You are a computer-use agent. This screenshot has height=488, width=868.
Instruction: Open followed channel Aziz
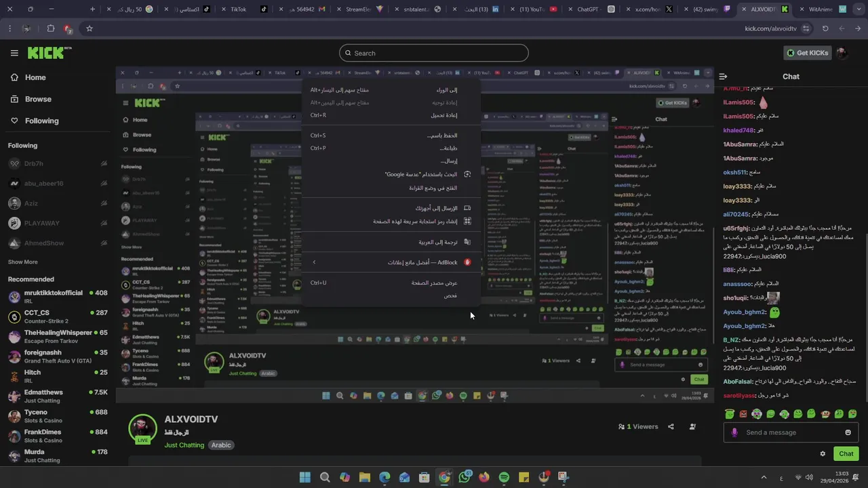[x=58, y=203]
